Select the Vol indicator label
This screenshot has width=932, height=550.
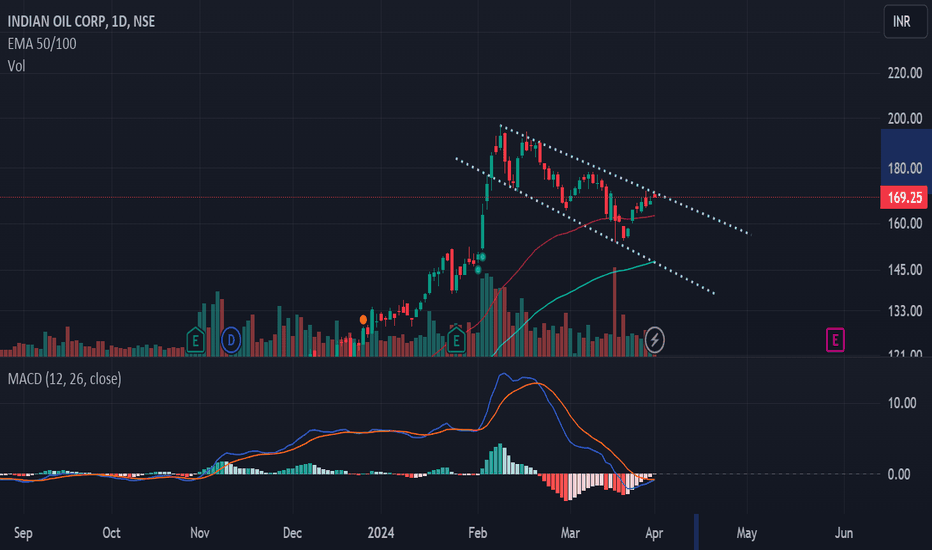point(16,66)
